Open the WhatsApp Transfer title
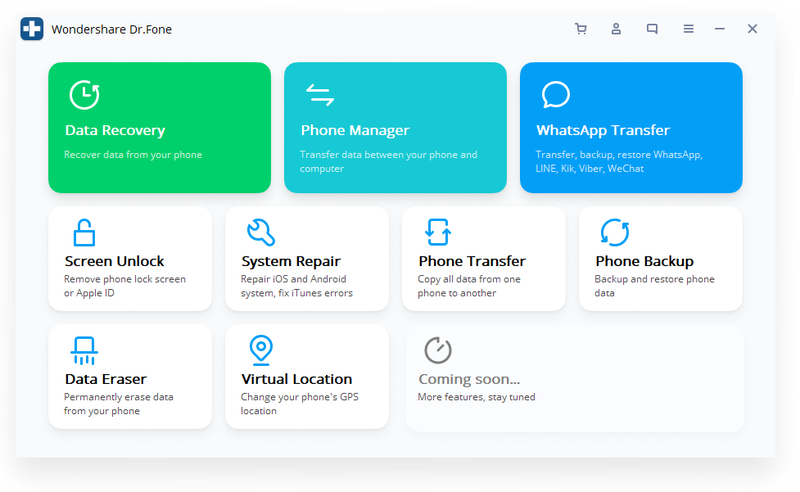Screen dimensions: 800x492 point(603,130)
